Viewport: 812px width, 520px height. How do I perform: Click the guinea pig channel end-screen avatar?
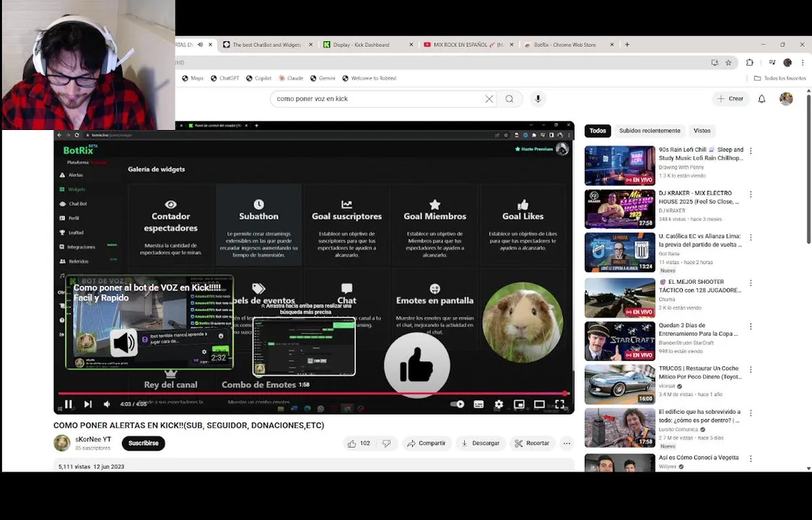(523, 322)
